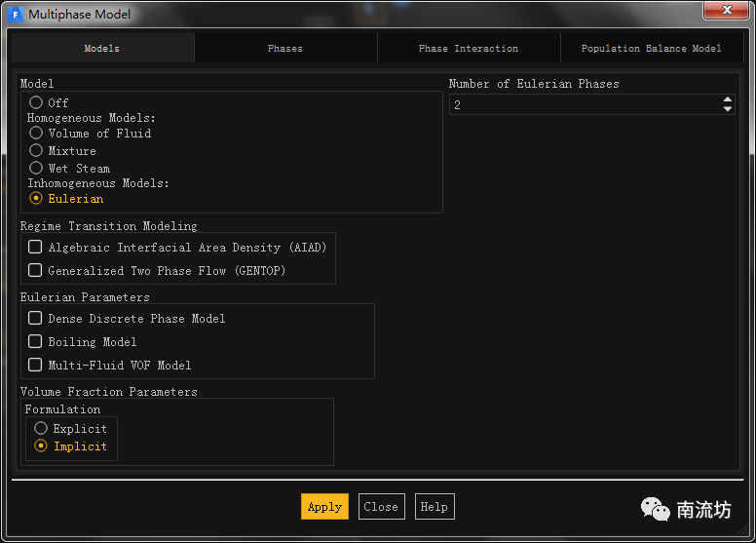The width and height of the screenshot is (756, 543).
Task: Switch to the Phases tab
Action: tap(285, 48)
